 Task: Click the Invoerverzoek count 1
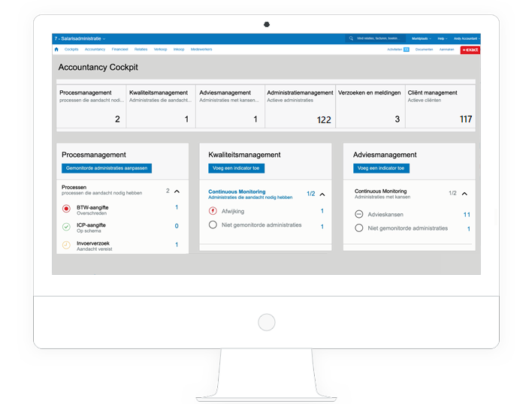[x=177, y=244]
